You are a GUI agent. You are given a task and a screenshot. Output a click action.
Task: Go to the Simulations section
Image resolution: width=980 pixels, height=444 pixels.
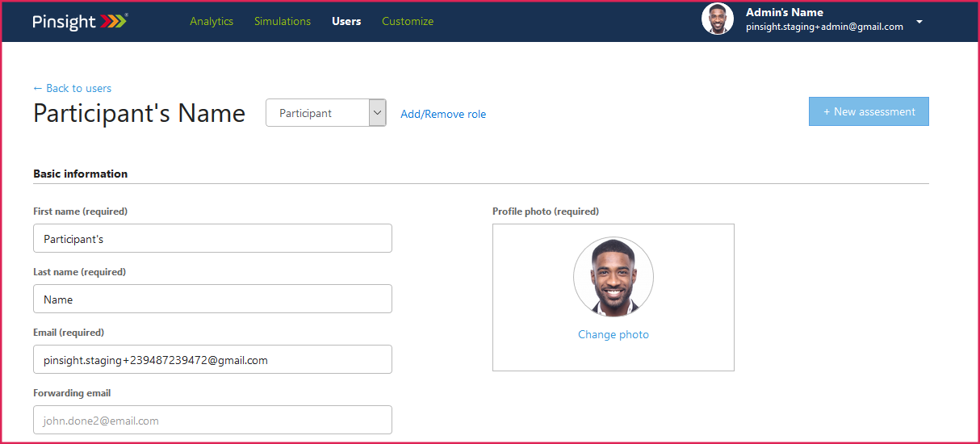tap(283, 22)
